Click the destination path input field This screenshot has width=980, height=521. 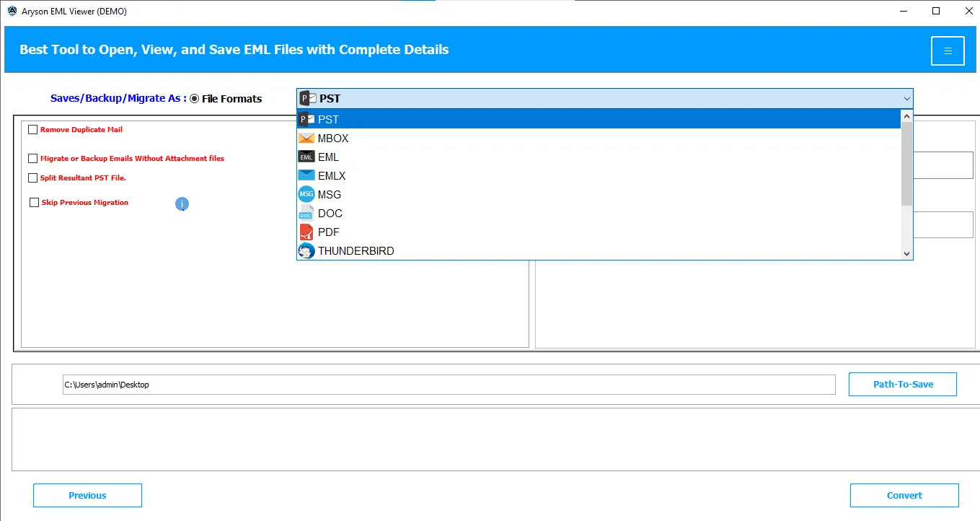[449, 385]
